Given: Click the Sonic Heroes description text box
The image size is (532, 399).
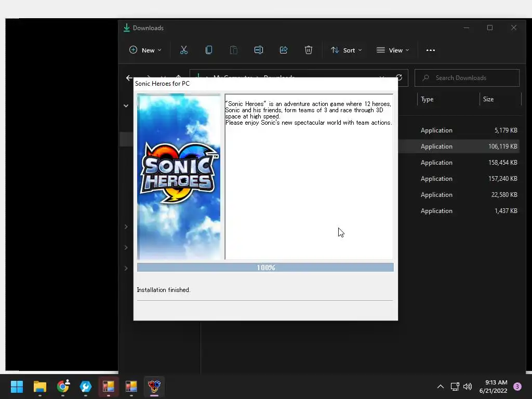Looking at the screenshot, I should pos(309,177).
